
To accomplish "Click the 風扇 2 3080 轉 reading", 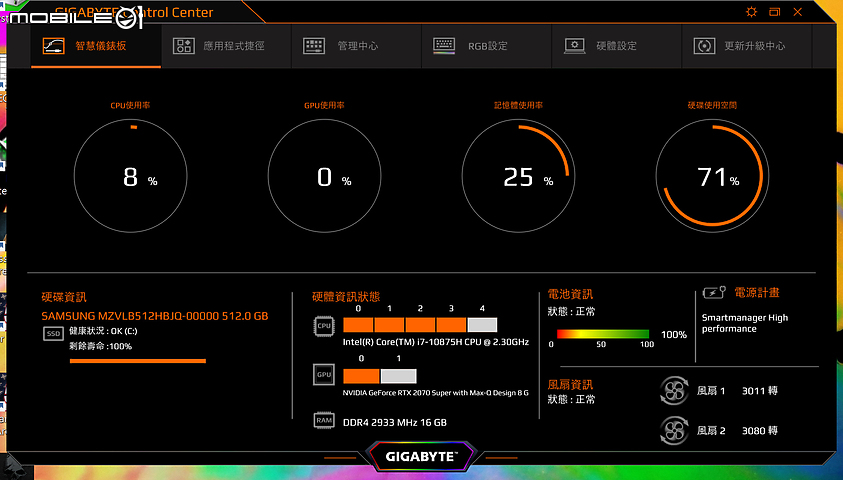I will click(x=737, y=431).
